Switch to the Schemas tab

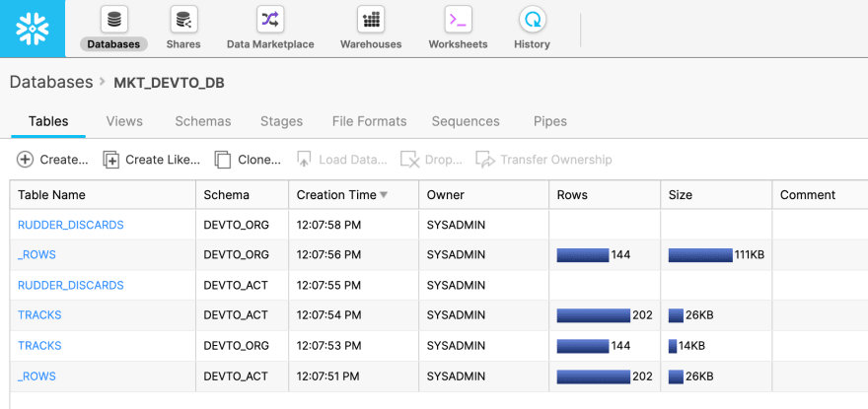coord(203,121)
